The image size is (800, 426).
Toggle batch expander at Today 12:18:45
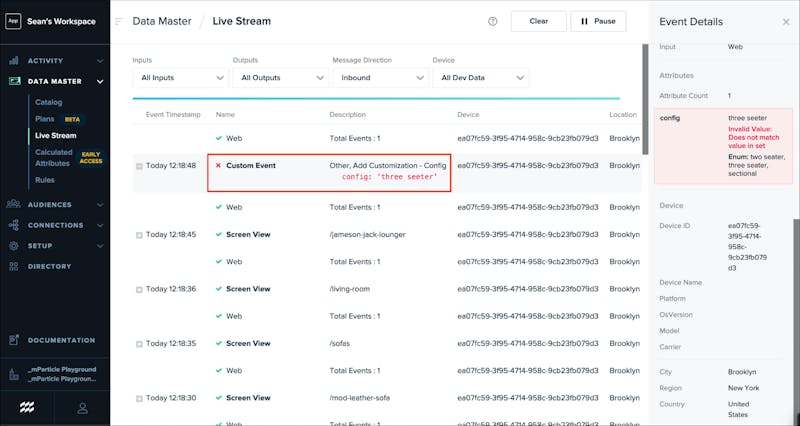click(x=139, y=235)
